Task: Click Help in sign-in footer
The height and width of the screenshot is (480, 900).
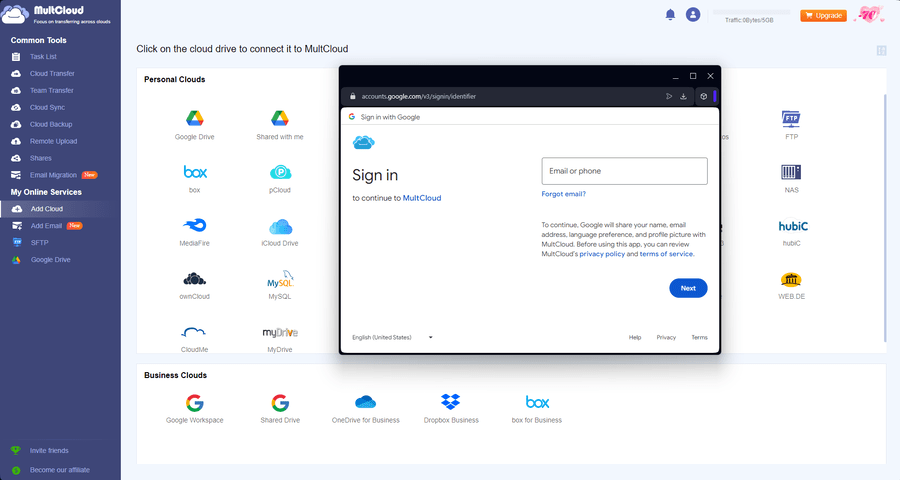Action: coord(635,338)
